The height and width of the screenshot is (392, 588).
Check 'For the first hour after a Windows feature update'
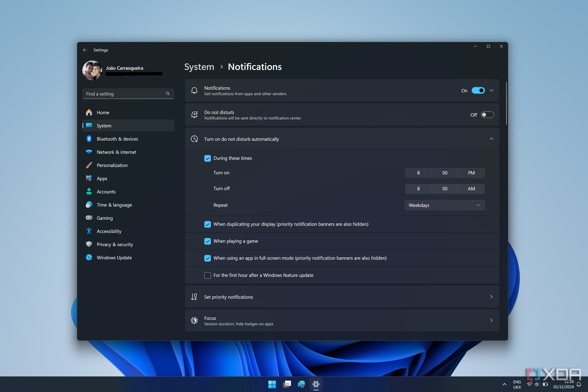[x=207, y=275]
